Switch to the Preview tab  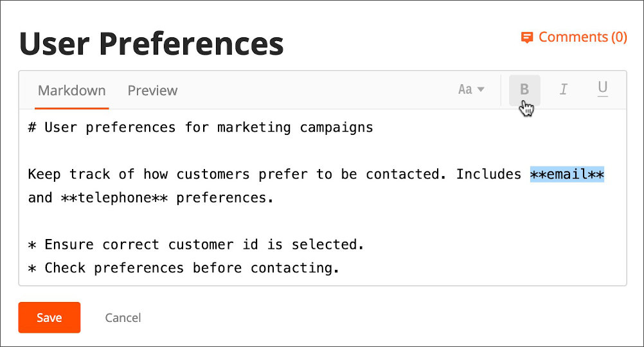[x=152, y=91]
